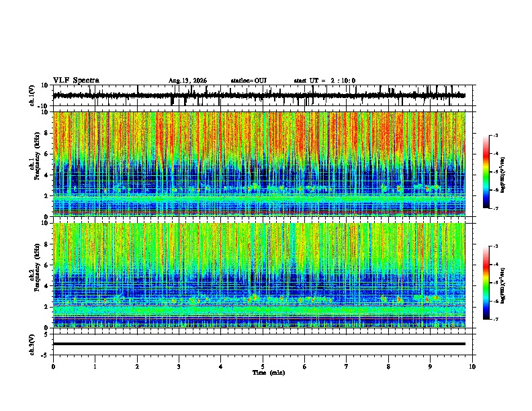
Task: Click tick label 9 on Time axis
Action: pos(430,367)
